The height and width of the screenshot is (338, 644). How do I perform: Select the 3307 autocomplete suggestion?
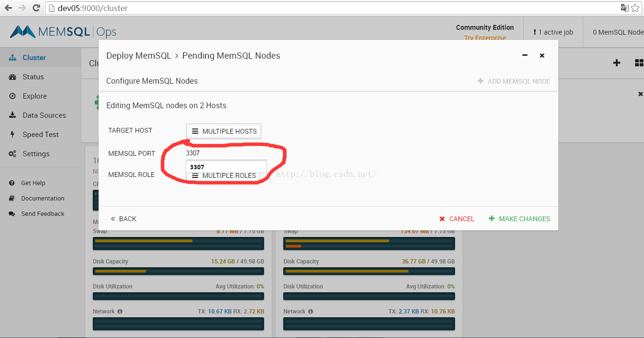point(226,166)
